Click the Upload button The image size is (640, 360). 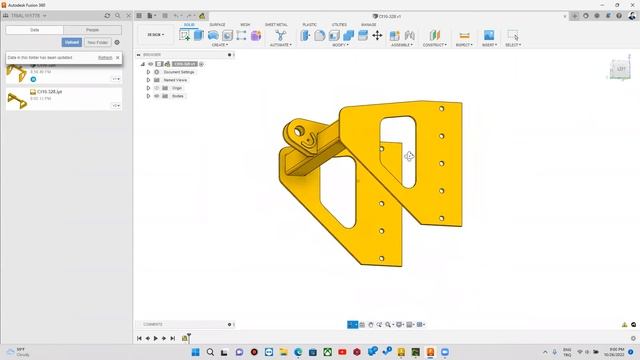[71, 42]
